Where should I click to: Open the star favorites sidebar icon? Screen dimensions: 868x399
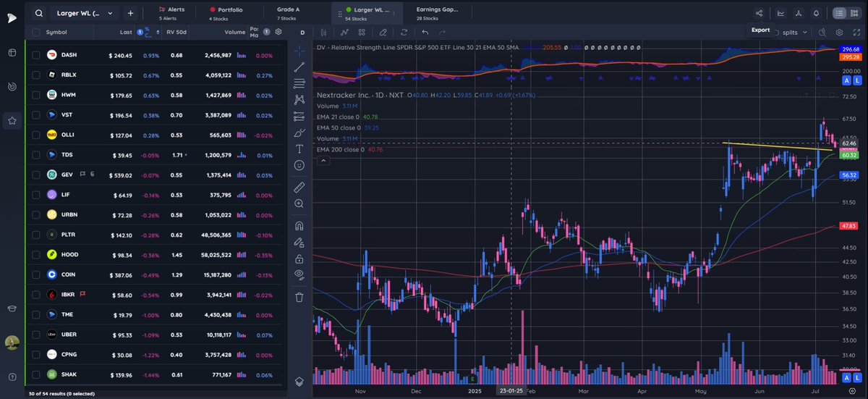point(12,121)
